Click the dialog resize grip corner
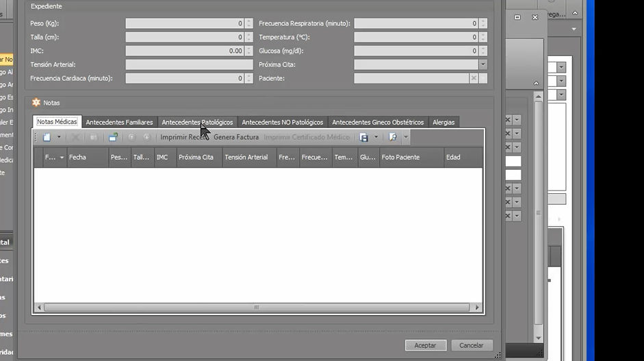 pos(498,356)
